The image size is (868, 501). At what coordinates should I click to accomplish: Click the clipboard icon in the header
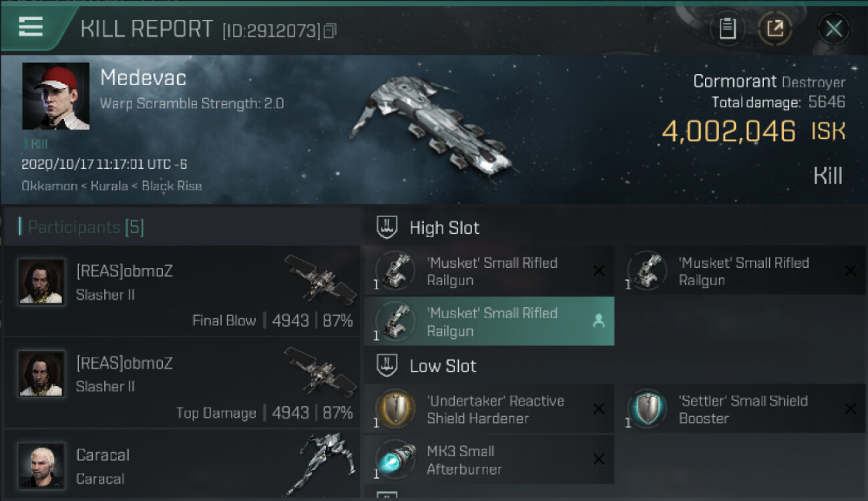coord(727,29)
